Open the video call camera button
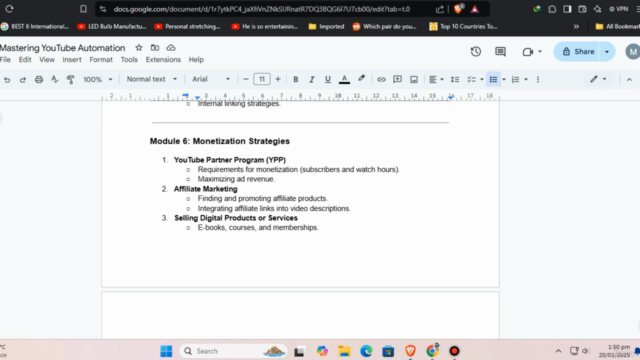Image resolution: width=640 pixels, height=360 pixels. [532, 52]
